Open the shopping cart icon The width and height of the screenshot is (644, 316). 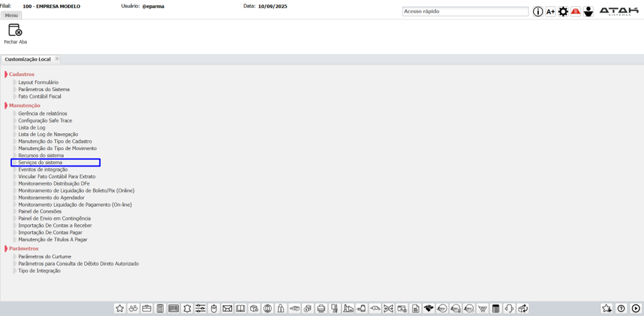[482, 308]
